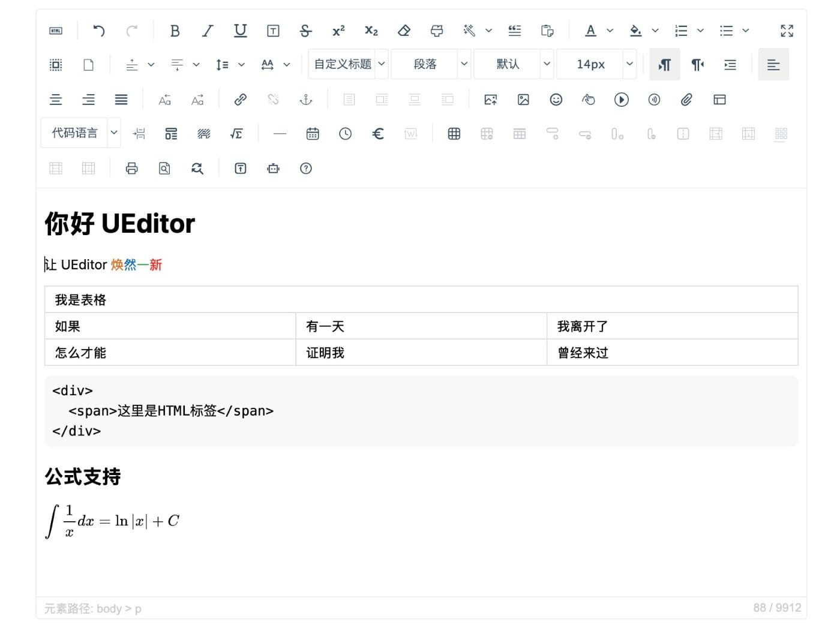Toggle subscript text
This screenshot has height=628, width=840.
[371, 31]
